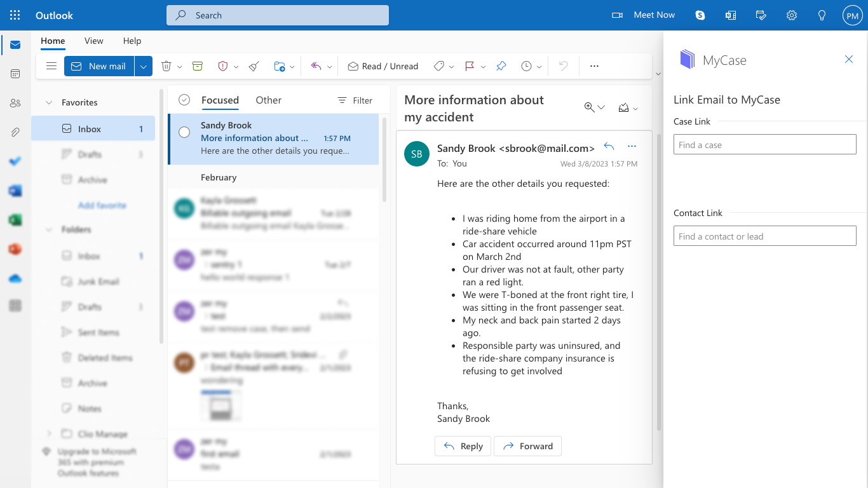Click the Sweep broom icon

pyautogui.click(x=254, y=66)
